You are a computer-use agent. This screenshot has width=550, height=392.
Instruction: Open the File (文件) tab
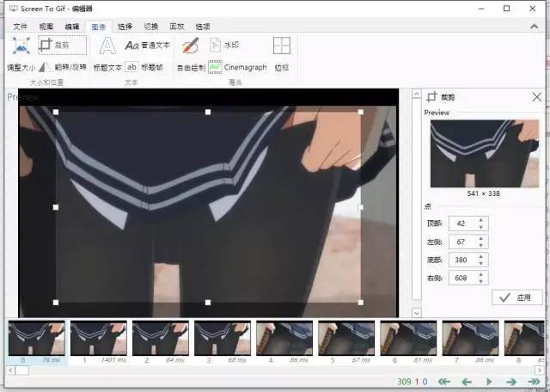click(x=20, y=27)
